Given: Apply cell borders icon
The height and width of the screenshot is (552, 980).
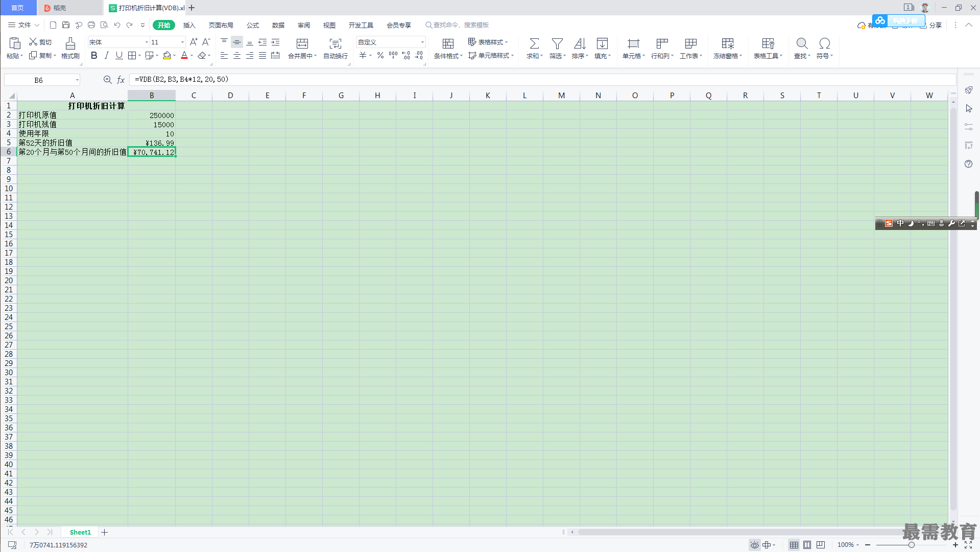Looking at the screenshot, I should point(132,56).
